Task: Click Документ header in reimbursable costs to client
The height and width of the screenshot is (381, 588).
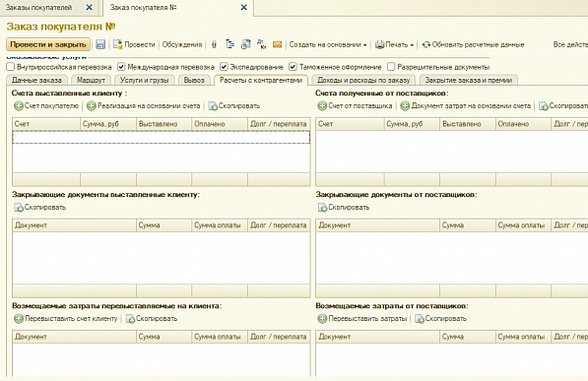Action: 74,337
